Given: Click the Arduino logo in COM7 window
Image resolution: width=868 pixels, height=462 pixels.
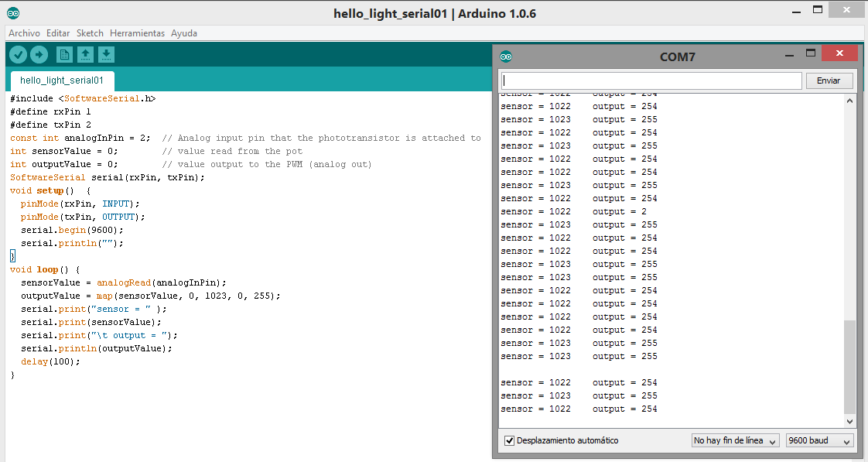Looking at the screenshot, I should click(x=506, y=56).
